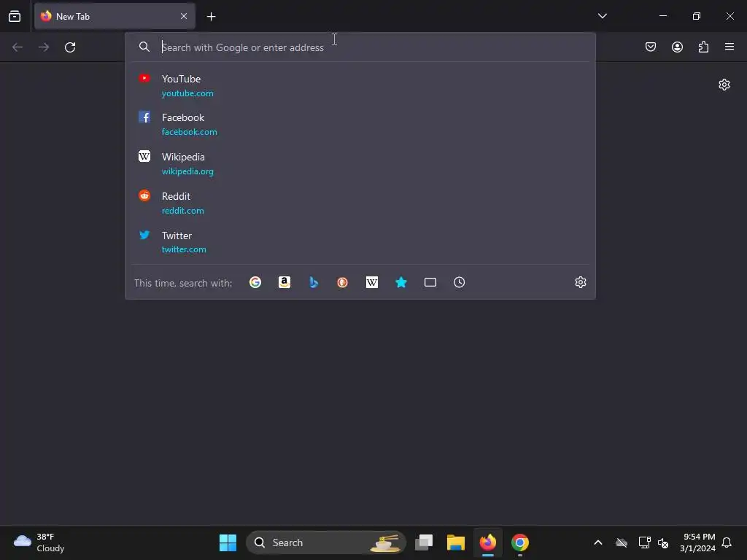Search History with clock icon
This screenshot has width=747, height=560.
tap(460, 282)
